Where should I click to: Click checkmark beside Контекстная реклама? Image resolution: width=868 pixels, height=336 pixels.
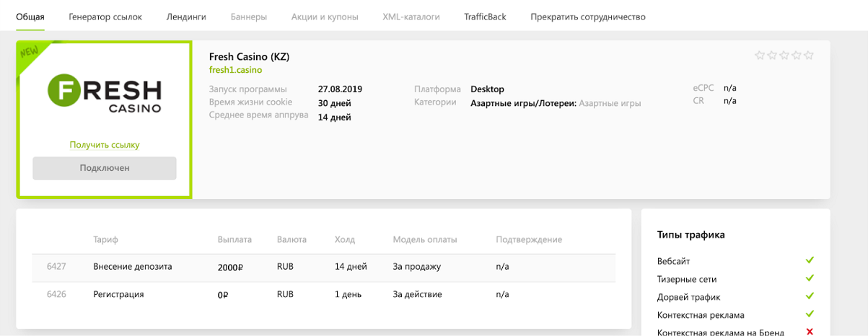810,314
